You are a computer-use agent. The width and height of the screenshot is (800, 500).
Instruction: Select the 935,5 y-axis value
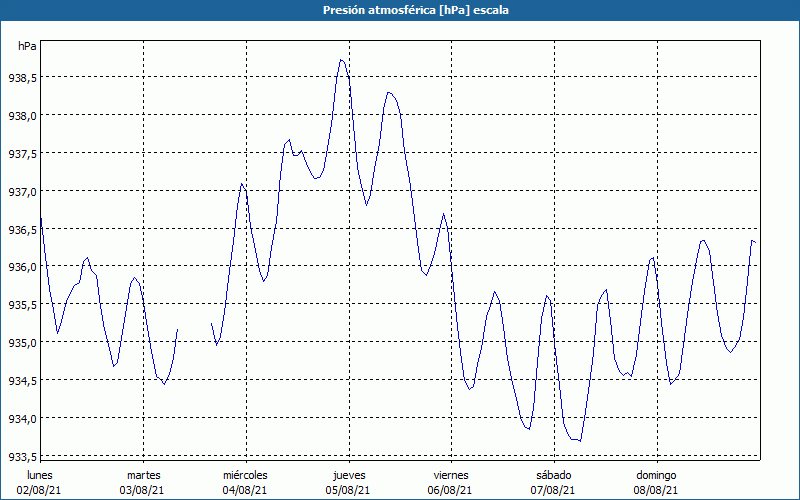tap(22, 305)
